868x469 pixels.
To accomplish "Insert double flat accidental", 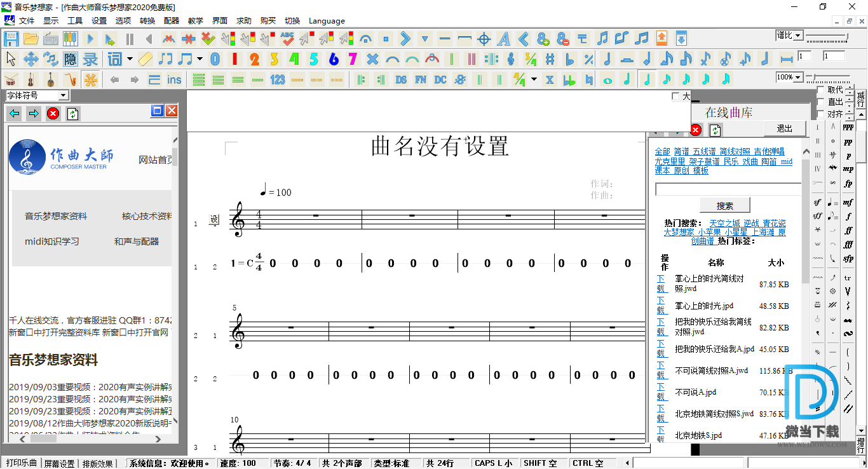I will pyautogui.click(x=569, y=79).
